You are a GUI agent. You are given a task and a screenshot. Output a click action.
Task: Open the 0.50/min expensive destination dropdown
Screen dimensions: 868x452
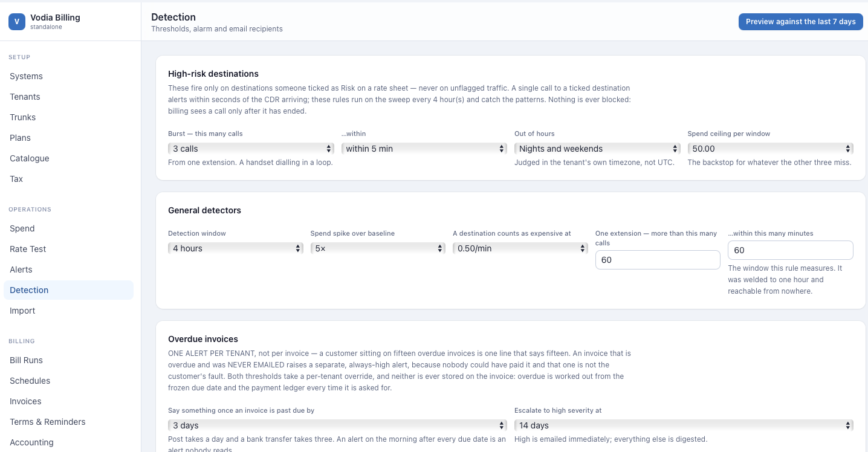(x=520, y=248)
